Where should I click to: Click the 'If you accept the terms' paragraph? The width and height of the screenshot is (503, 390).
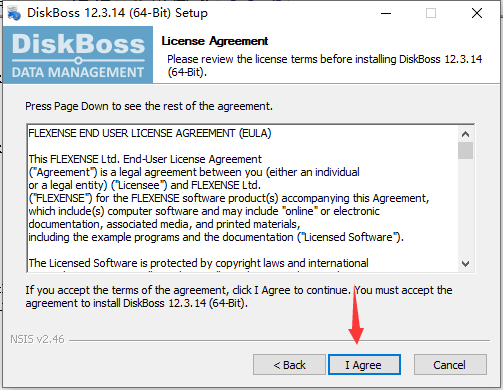pos(239,297)
